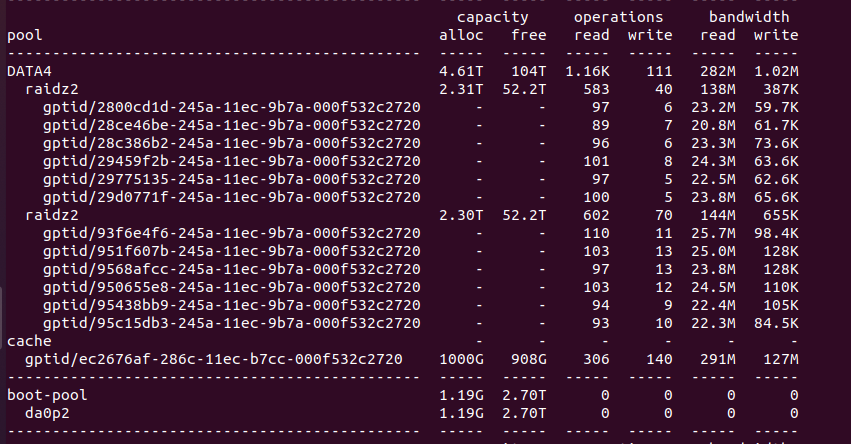
Task: Click the first raidz2 vdev label
Action: point(52,89)
